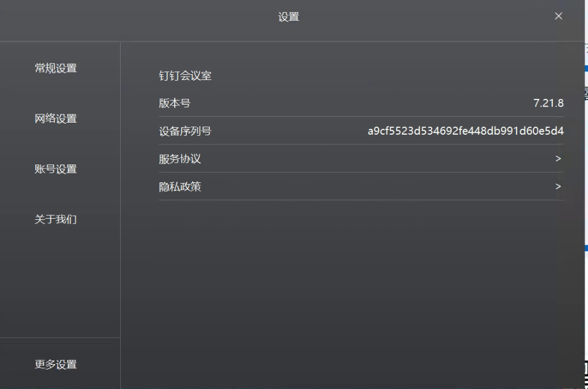Open the 常规设置 section

tap(56, 68)
